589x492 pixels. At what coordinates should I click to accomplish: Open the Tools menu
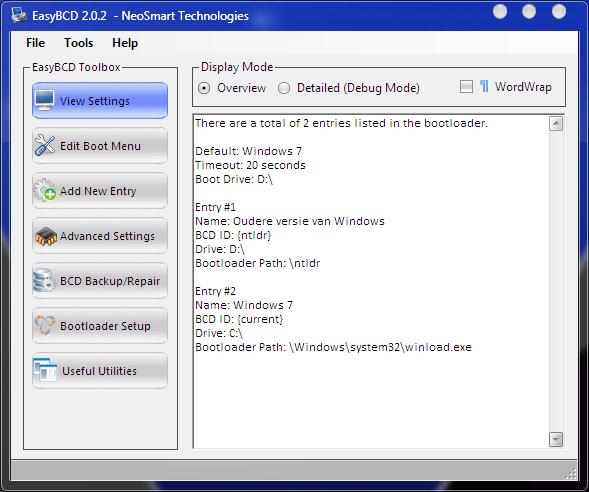click(79, 43)
